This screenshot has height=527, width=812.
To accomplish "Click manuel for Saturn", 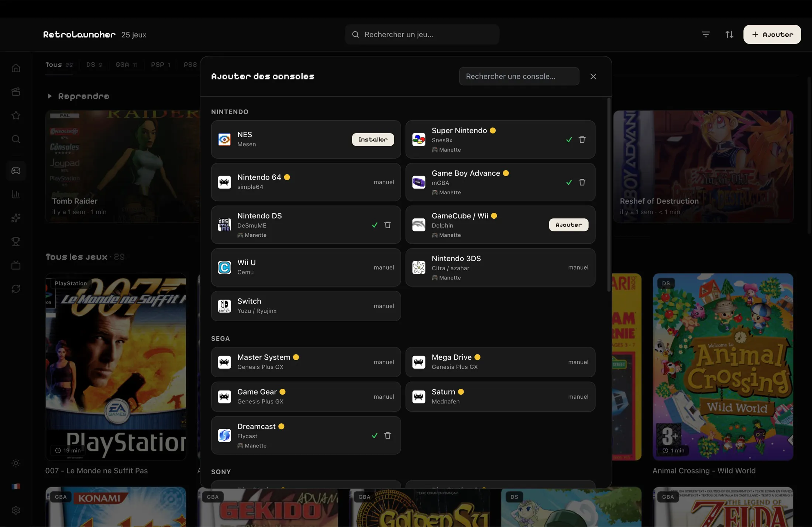I will pos(578,397).
